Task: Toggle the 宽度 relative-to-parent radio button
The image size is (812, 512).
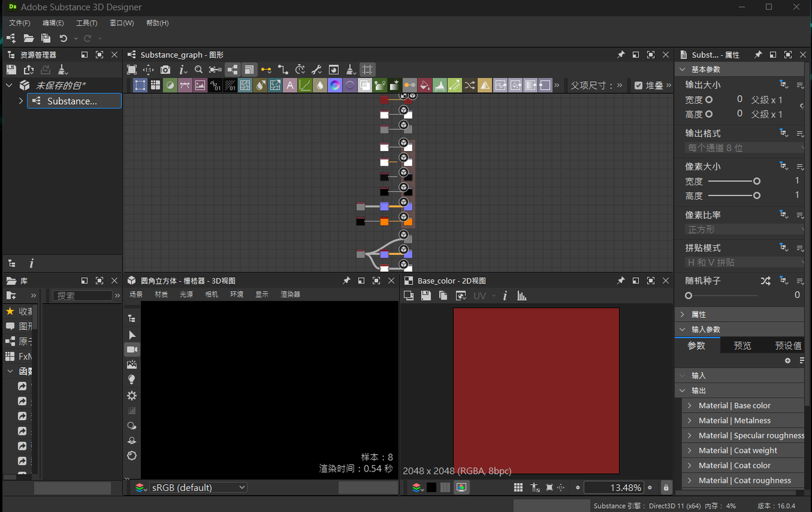Action: (x=709, y=100)
